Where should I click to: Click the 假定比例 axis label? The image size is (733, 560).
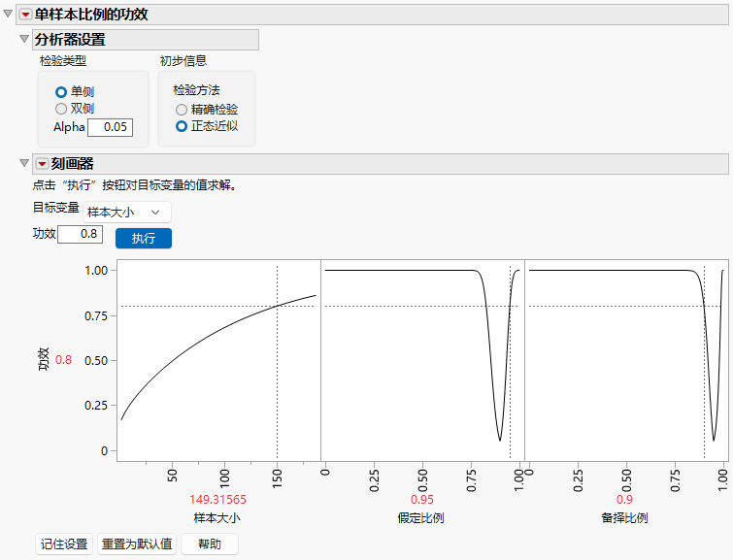tap(421, 518)
